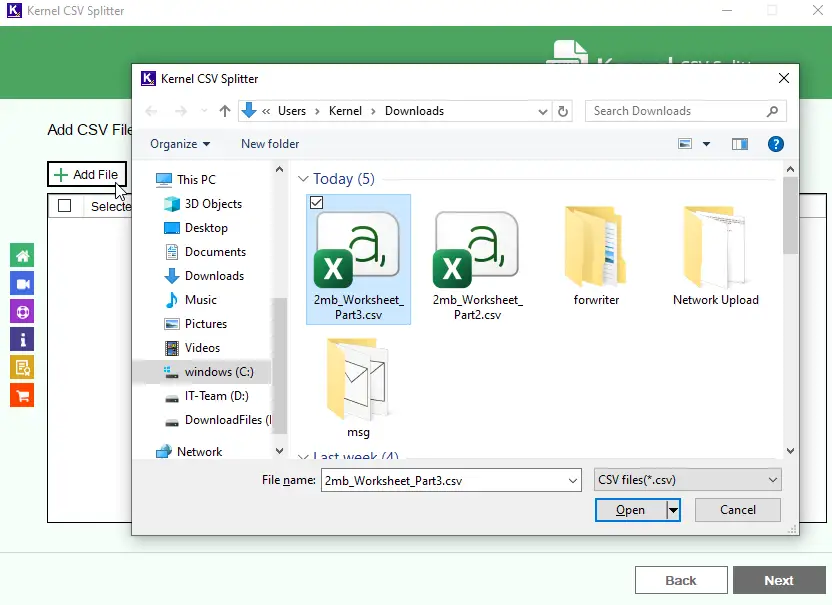Open the blue video camera sidebar icon
This screenshot has height=605, width=832.
pyautogui.click(x=22, y=284)
